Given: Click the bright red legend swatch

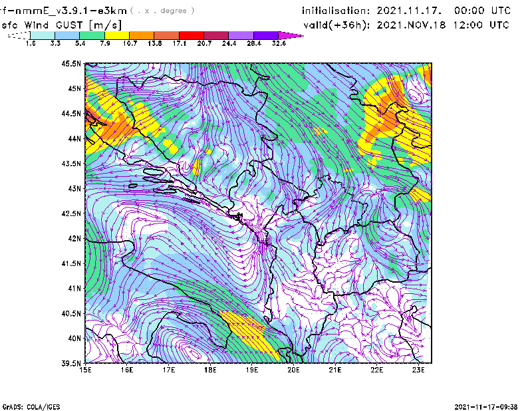Looking at the screenshot, I should click(192, 35).
